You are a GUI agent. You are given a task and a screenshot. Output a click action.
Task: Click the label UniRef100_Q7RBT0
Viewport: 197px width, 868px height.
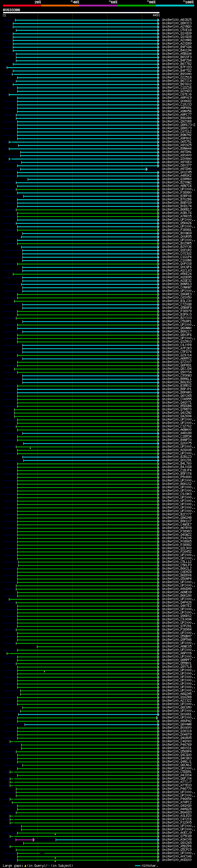pos(177,410)
